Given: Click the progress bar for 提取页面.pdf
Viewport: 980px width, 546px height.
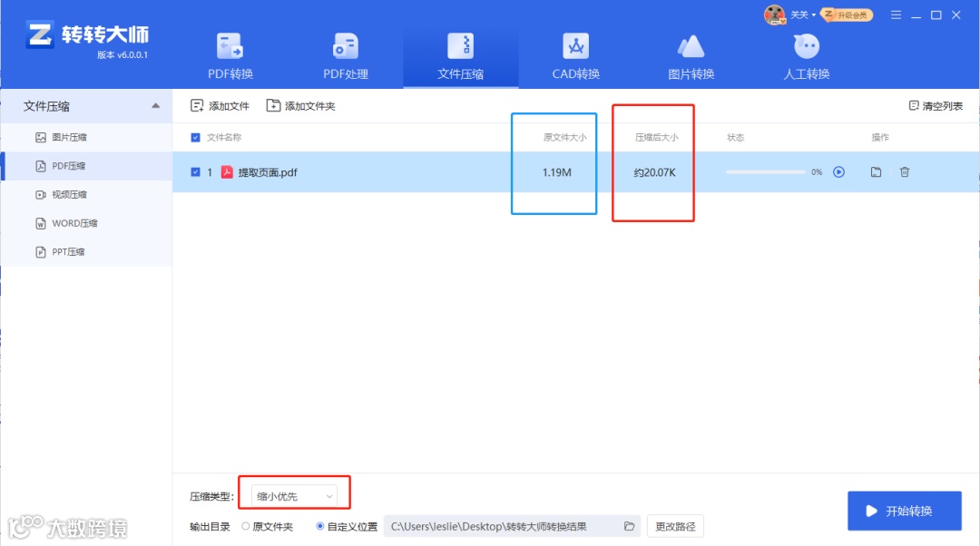Looking at the screenshot, I should tap(766, 171).
